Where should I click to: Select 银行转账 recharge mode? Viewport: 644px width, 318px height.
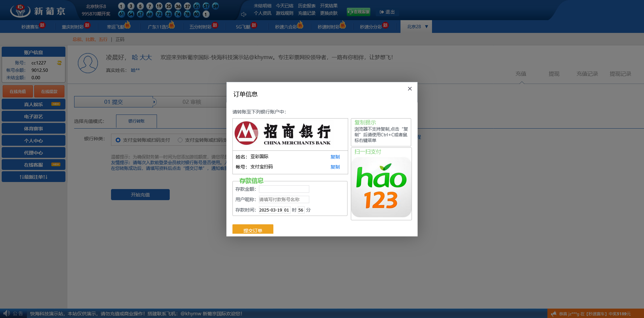coord(137,121)
